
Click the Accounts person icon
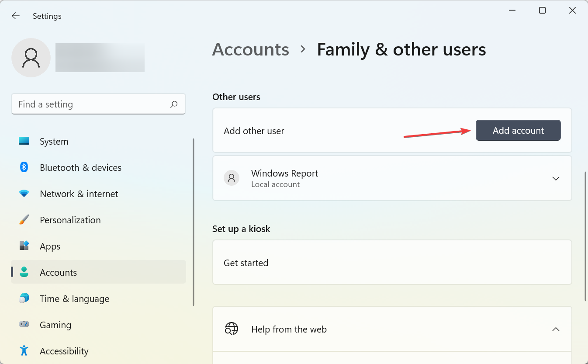[x=24, y=272]
